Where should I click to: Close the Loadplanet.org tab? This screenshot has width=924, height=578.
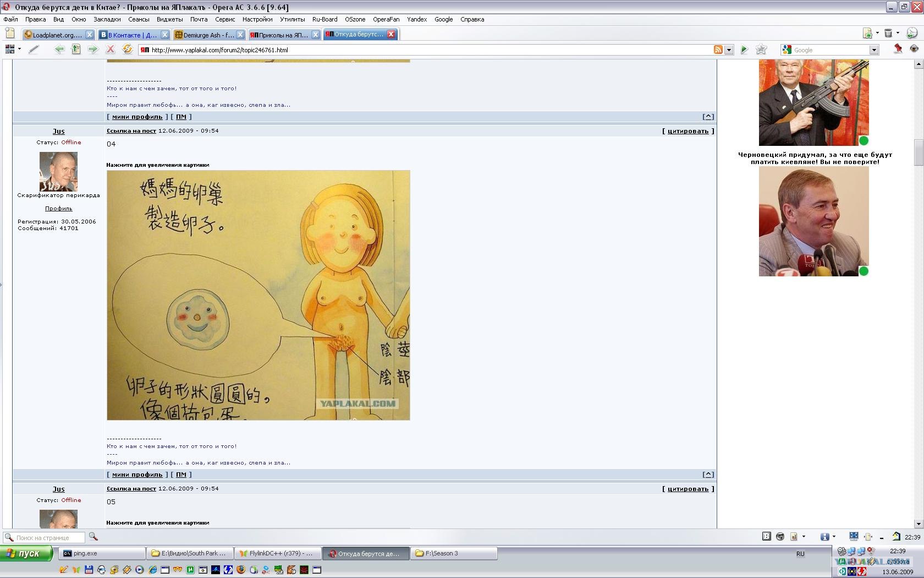(x=89, y=35)
